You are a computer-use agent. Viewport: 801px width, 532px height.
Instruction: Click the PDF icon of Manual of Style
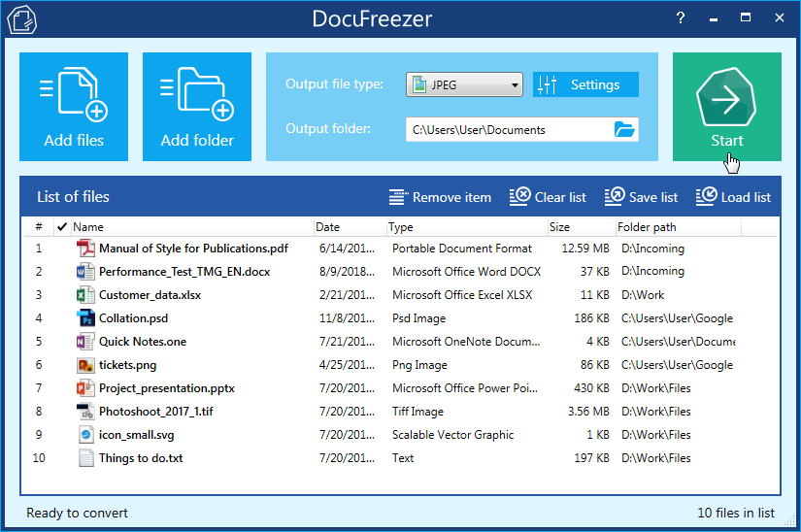pyautogui.click(x=85, y=249)
